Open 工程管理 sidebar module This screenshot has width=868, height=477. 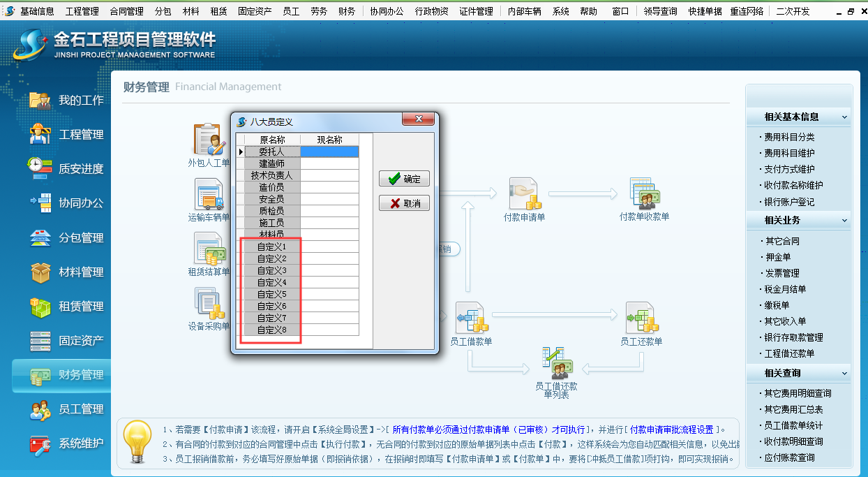click(66, 135)
